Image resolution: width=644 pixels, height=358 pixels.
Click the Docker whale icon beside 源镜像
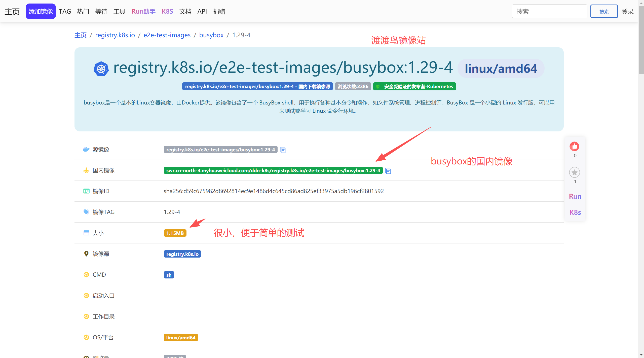[86, 149]
